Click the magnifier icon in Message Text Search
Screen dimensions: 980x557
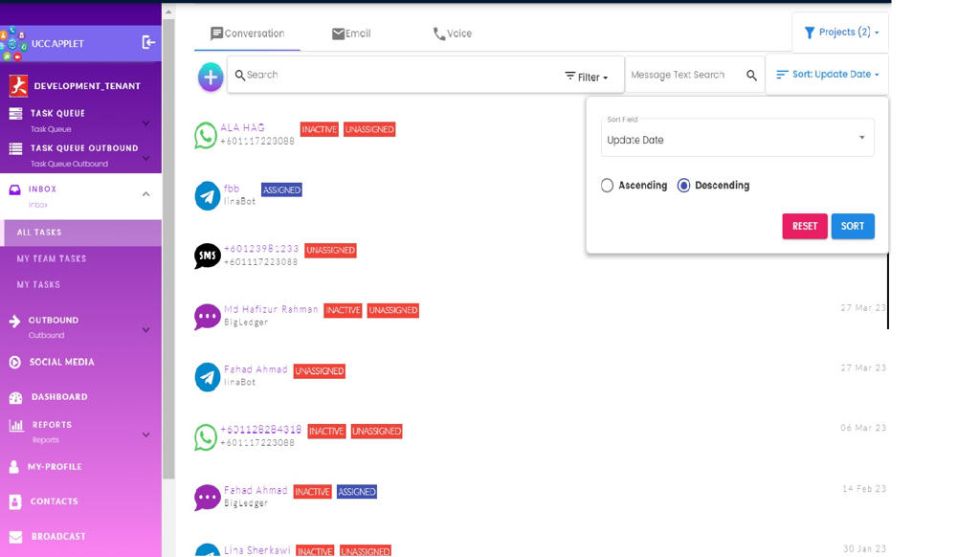tap(751, 76)
